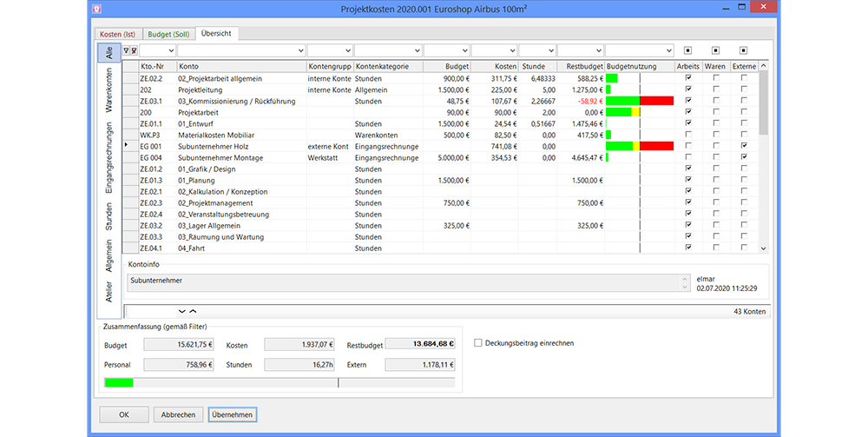Screen dimensions: 868x437
Task: Sort by the Konto column header
Action: (241, 66)
